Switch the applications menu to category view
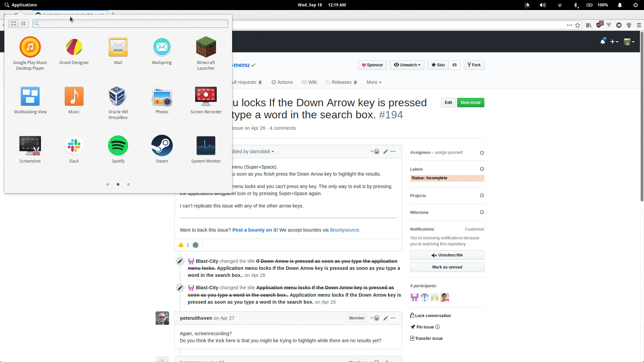644x362 pixels. (23, 23)
